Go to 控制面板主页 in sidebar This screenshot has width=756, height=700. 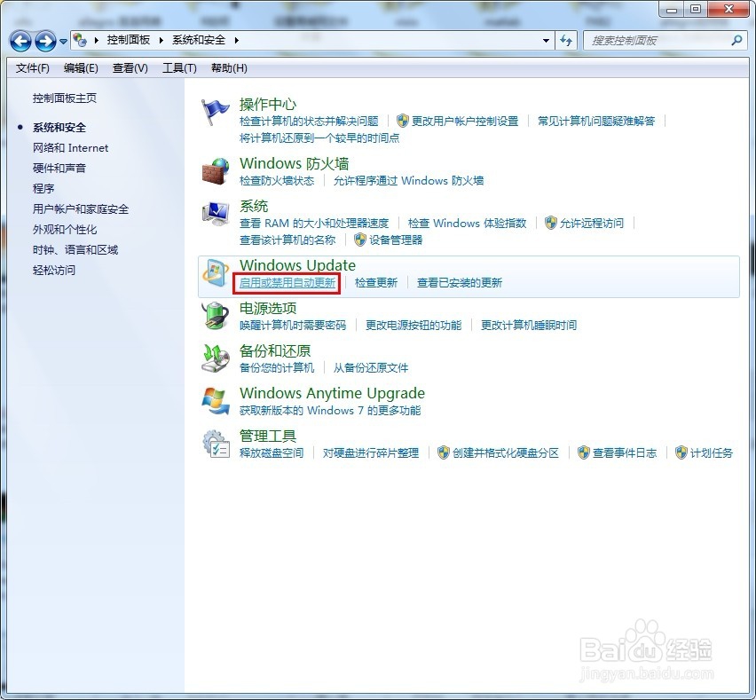click(x=65, y=98)
